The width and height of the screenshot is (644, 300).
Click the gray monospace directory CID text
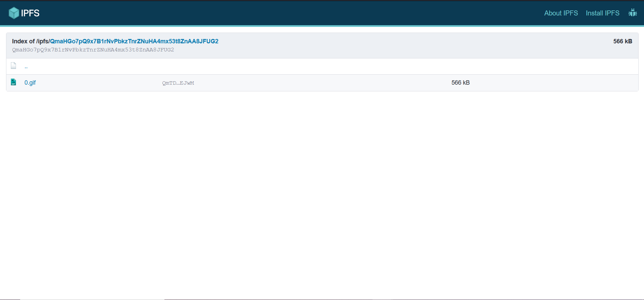(x=93, y=50)
